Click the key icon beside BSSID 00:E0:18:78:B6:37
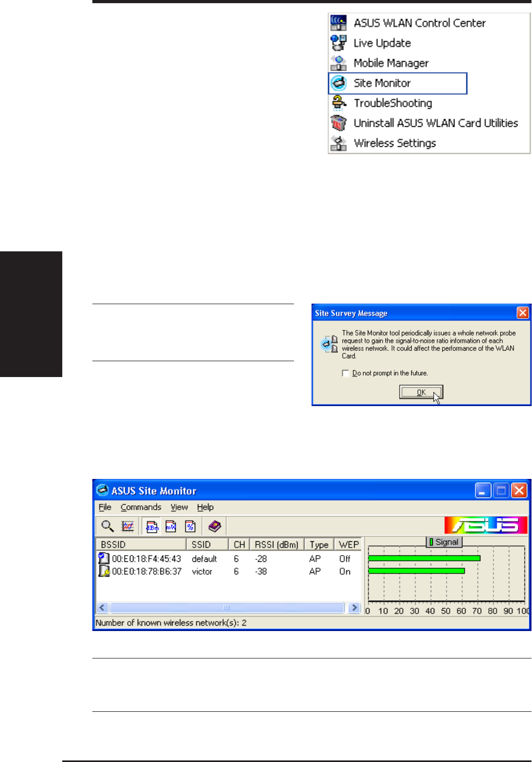Image resolution: width=532 pixels, height=762 pixels. click(x=104, y=571)
